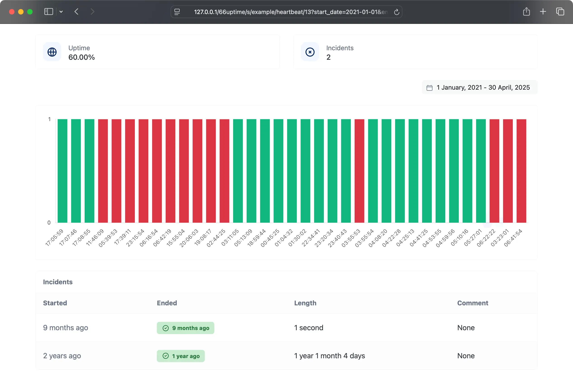Click the green check icon beside '9 months ago'

[166, 328]
